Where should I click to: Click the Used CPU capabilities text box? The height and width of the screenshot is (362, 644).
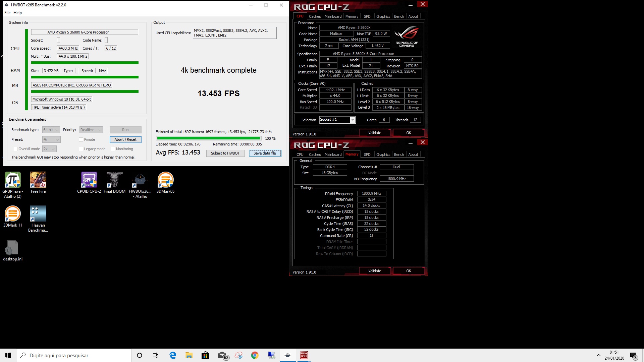(234, 33)
